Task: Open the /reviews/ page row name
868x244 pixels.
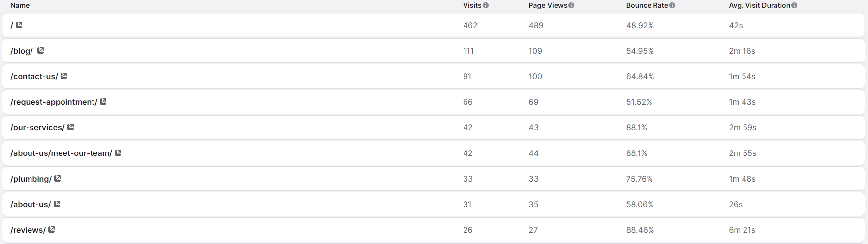Action: click(28, 230)
